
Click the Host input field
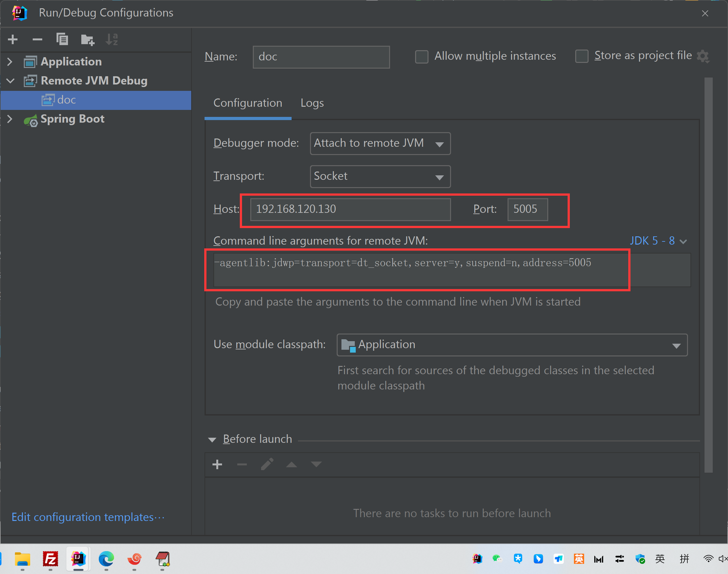click(x=350, y=209)
